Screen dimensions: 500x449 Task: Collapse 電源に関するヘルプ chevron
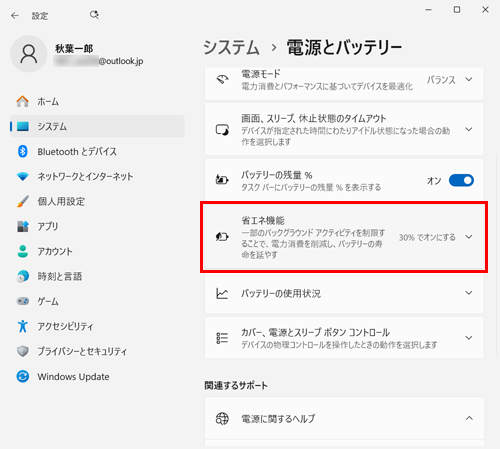[x=469, y=418]
